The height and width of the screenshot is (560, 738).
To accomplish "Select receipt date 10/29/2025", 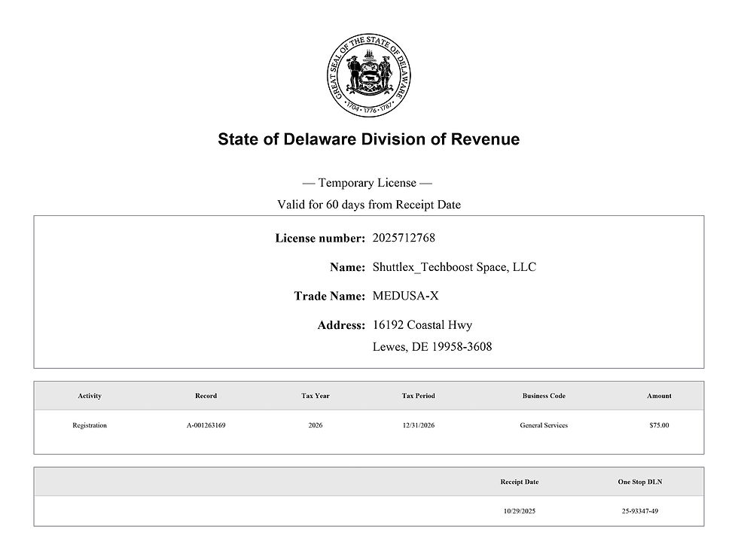I will point(519,511).
